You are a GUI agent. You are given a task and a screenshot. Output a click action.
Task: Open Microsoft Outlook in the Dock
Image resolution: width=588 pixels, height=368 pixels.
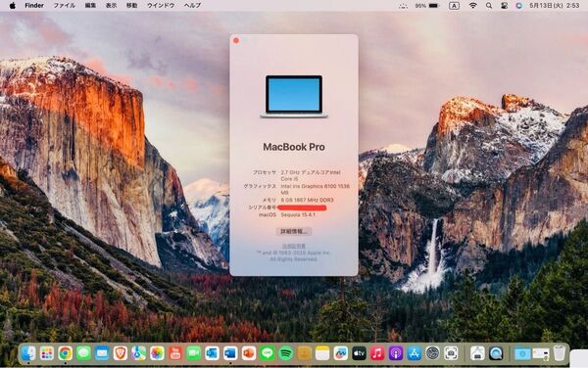[x=213, y=353]
